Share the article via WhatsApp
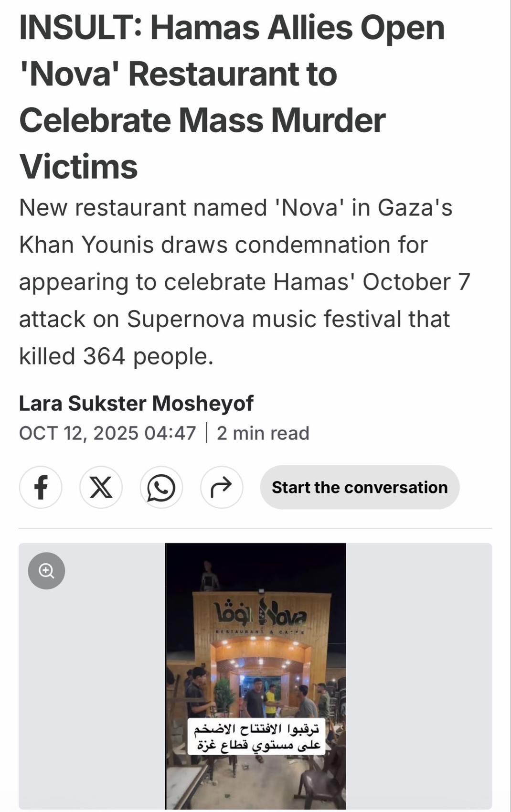 (161, 487)
